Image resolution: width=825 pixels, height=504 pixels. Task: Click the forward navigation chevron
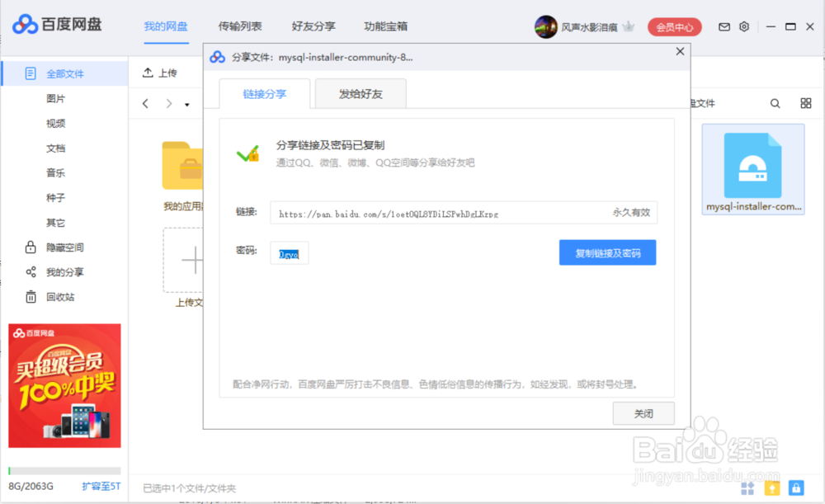coord(167,104)
